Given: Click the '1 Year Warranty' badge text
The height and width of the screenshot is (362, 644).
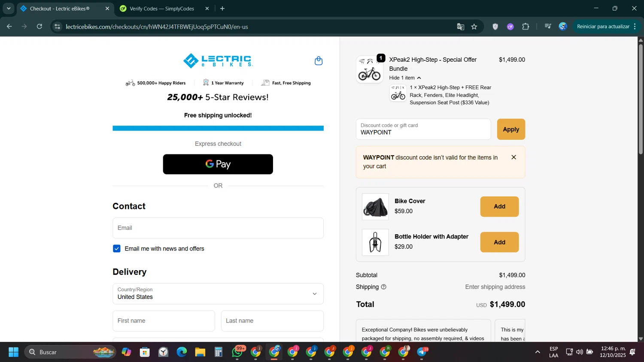Looking at the screenshot, I should click(x=228, y=83).
